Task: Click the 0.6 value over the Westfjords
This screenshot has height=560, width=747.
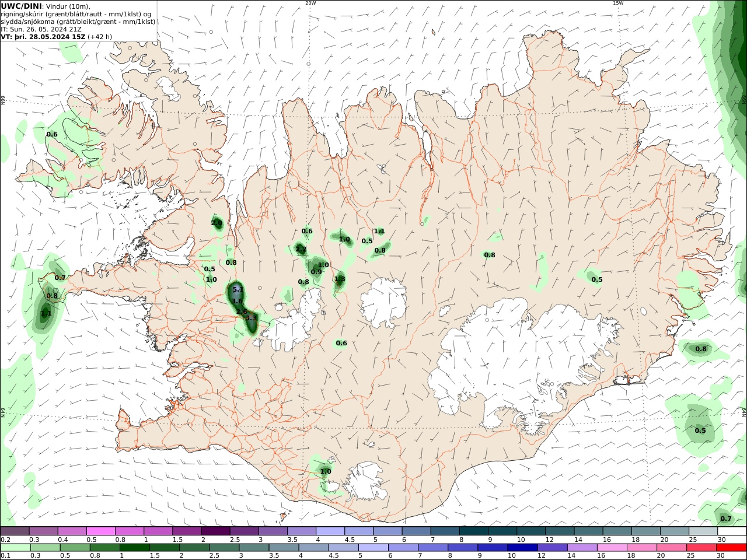Action: click(52, 134)
